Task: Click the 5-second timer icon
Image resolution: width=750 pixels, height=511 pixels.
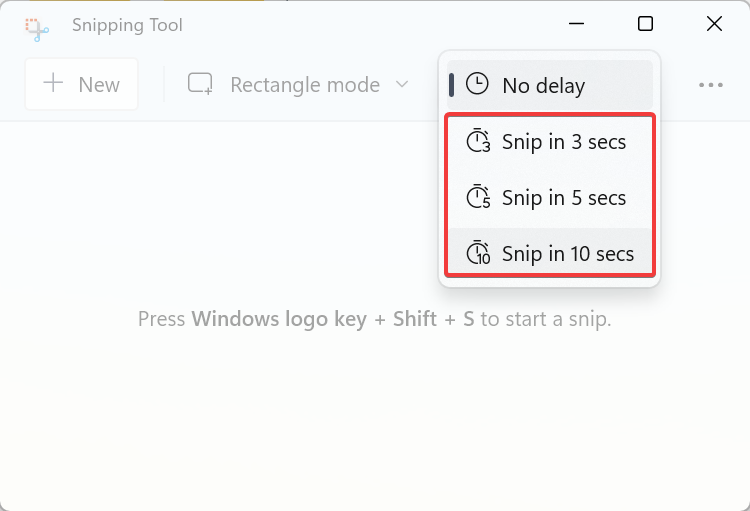Action: [478, 196]
